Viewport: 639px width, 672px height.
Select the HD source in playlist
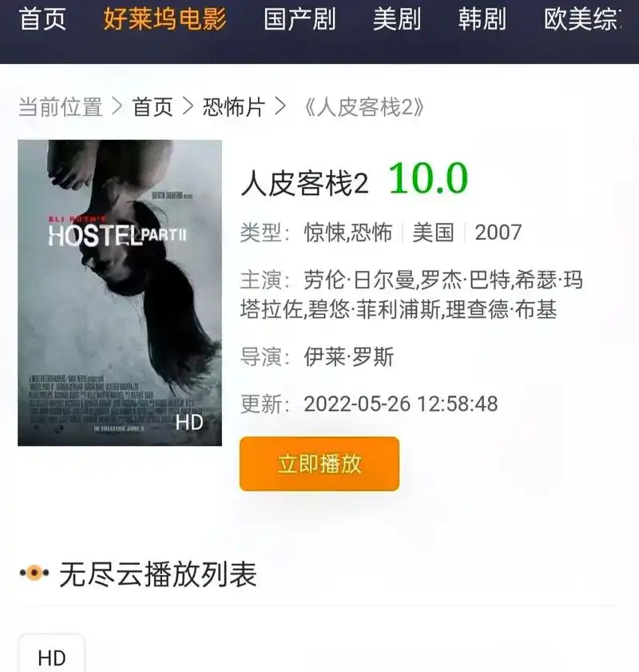click(x=52, y=654)
